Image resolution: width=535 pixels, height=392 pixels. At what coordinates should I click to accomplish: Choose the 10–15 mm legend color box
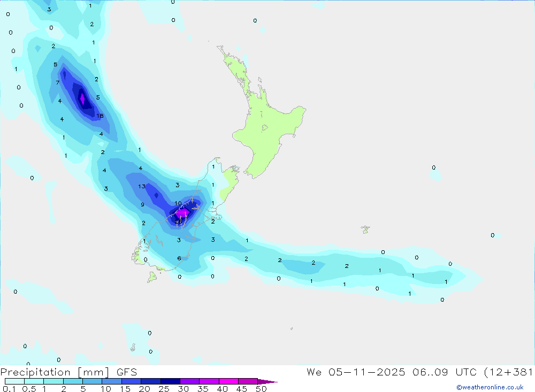click(112, 381)
